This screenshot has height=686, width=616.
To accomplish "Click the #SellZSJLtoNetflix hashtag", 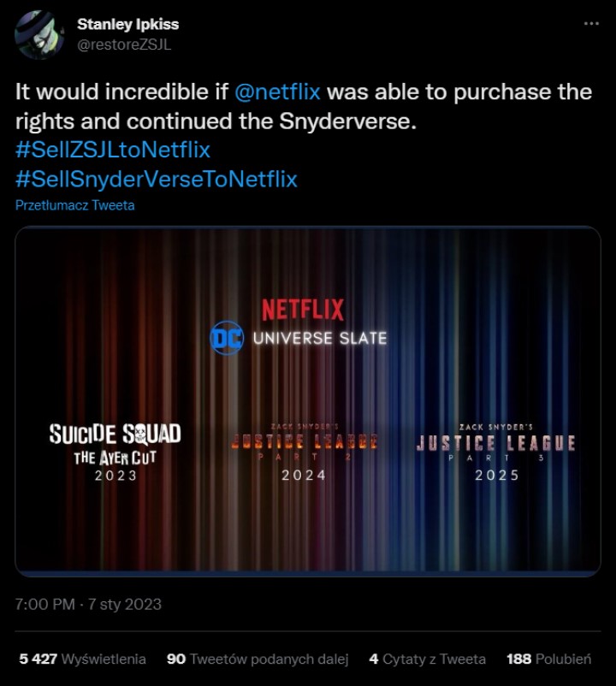I will (113, 150).
